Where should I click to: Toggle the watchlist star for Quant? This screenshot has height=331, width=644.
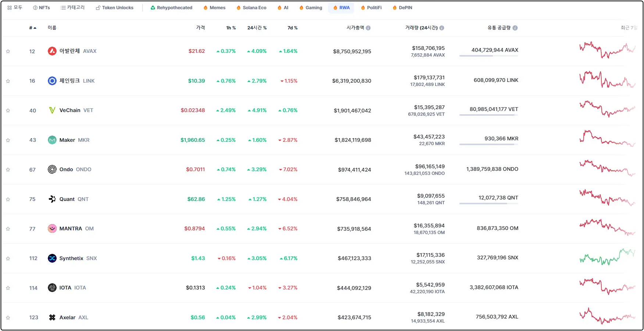click(8, 199)
